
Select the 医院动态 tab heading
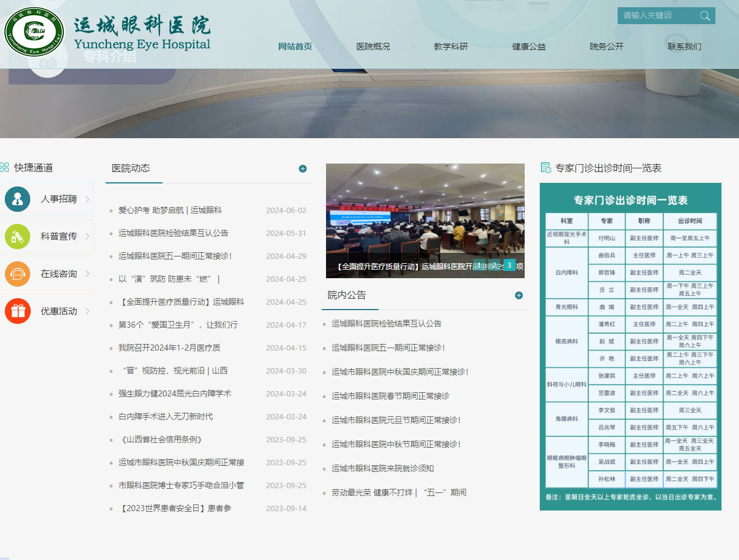(131, 168)
